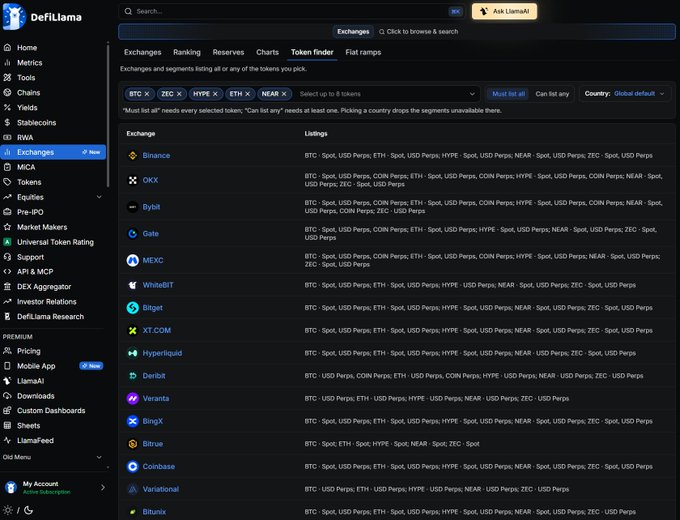This screenshot has width=680, height=520.
Task: Remove the BTC token chip
Action: [x=147, y=94]
